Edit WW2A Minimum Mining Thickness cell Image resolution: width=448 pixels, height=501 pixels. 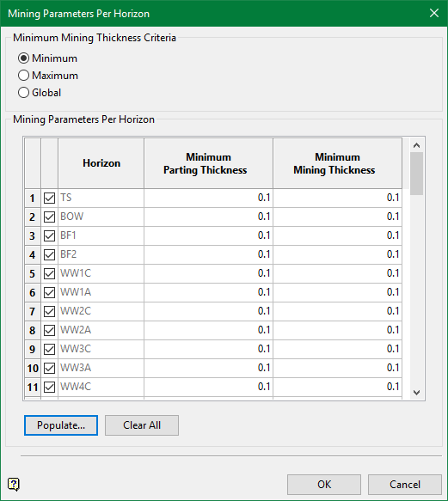pos(338,330)
